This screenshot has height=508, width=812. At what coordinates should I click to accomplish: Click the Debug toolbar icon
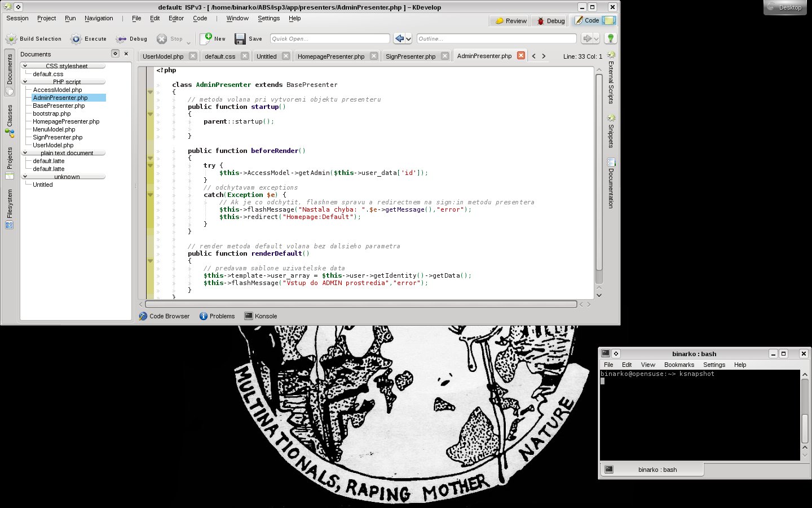click(x=121, y=39)
